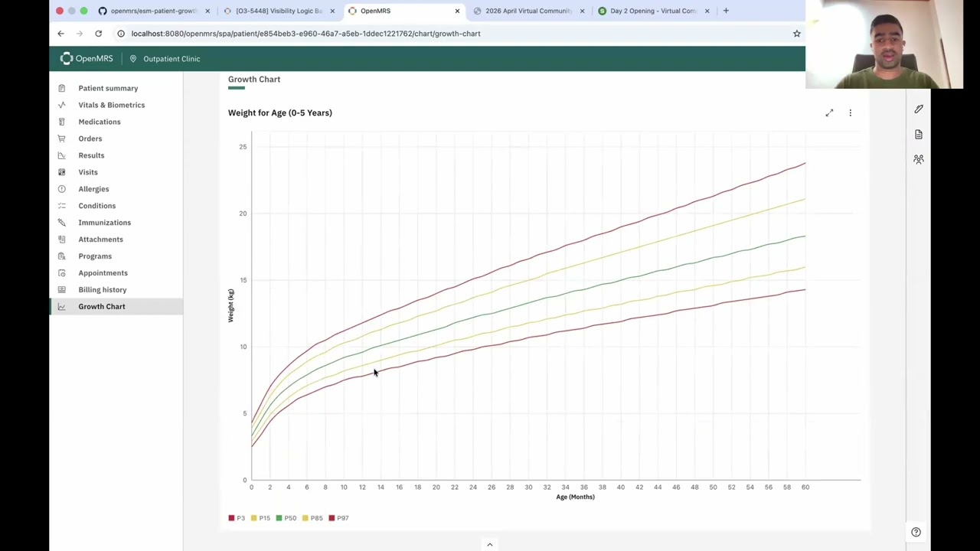Click Programs icon in sidebar
The height and width of the screenshot is (551, 980).
tap(62, 256)
